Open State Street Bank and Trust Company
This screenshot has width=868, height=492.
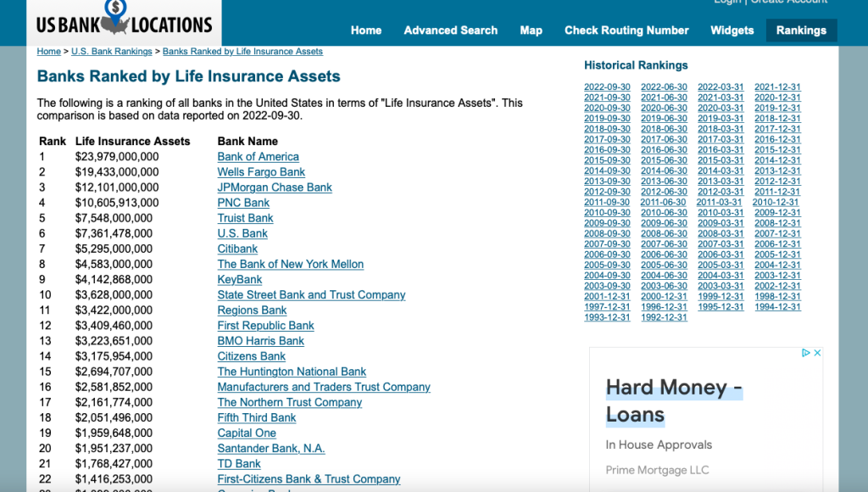tap(311, 294)
